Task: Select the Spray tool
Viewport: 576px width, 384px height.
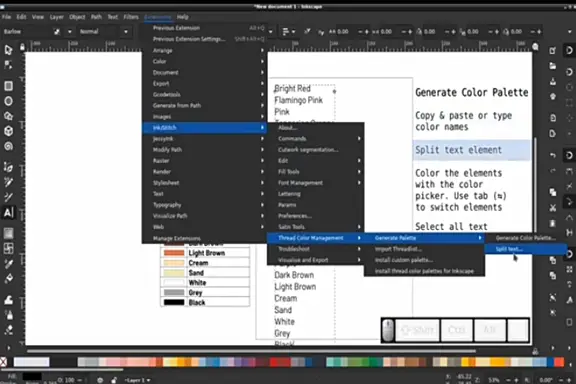Action: click(8, 315)
